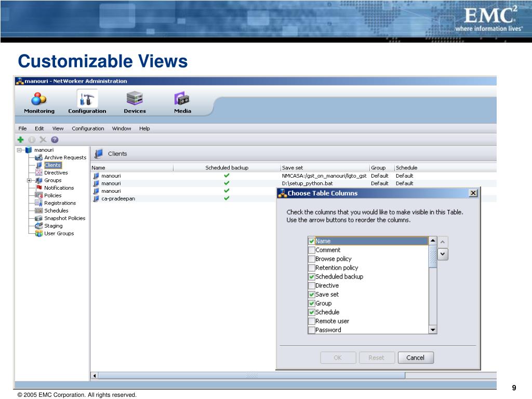
Task: Uncheck the Group column checkbox
Action: tap(312, 303)
